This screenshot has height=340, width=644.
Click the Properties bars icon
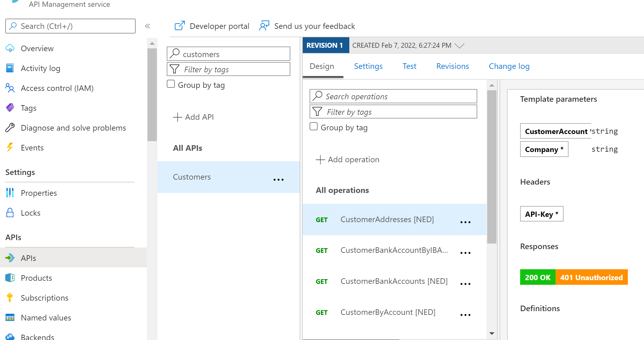[x=10, y=193]
